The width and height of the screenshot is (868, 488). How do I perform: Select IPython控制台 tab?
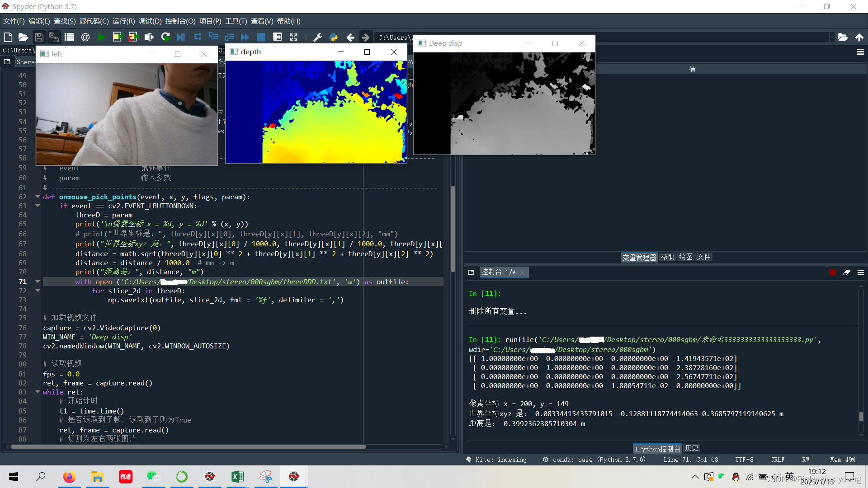pyautogui.click(x=657, y=448)
